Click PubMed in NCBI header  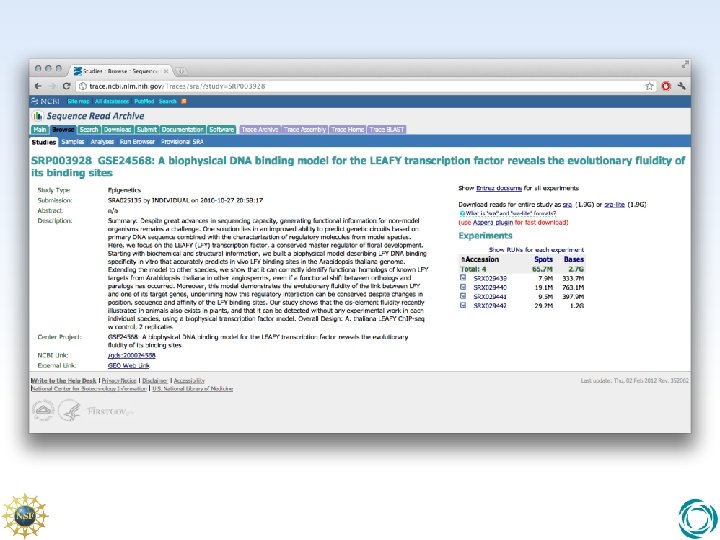point(144,101)
